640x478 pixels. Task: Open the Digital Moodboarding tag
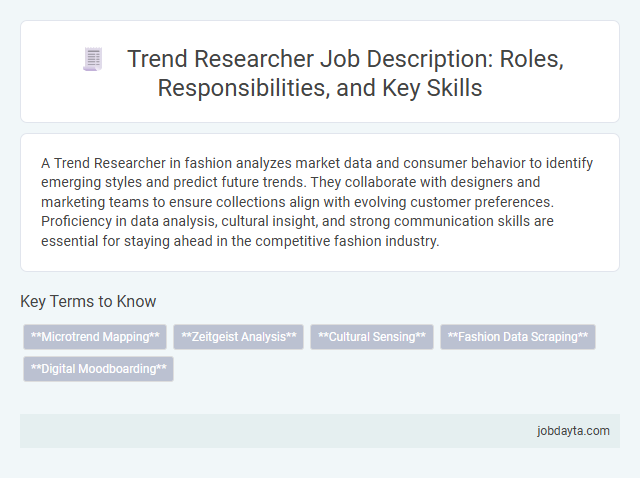tap(98, 369)
